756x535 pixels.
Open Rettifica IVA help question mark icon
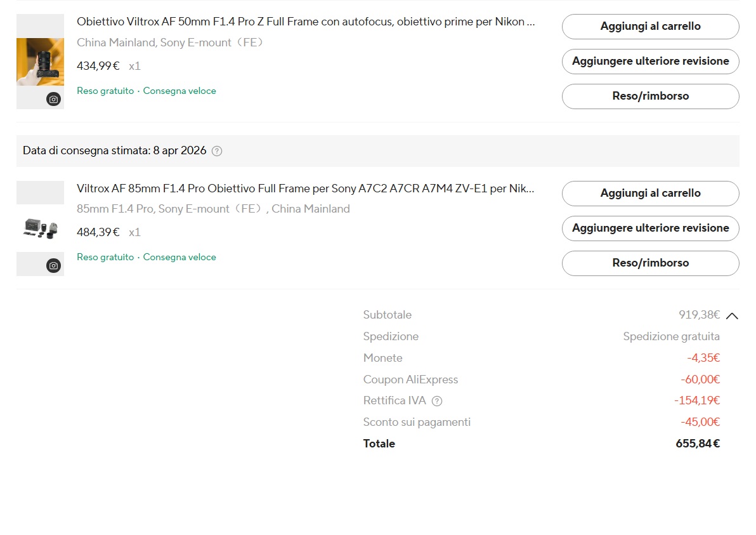pos(437,401)
